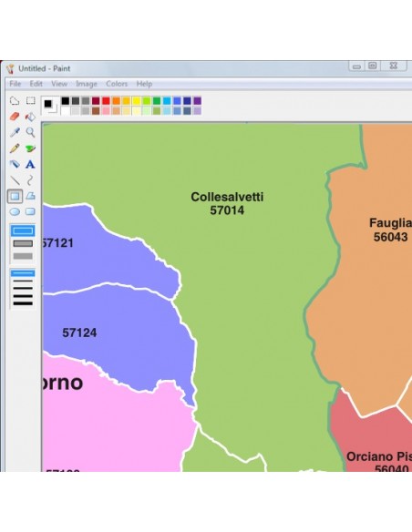Pick the pink color swatch

pyautogui.click(x=106, y=110)
